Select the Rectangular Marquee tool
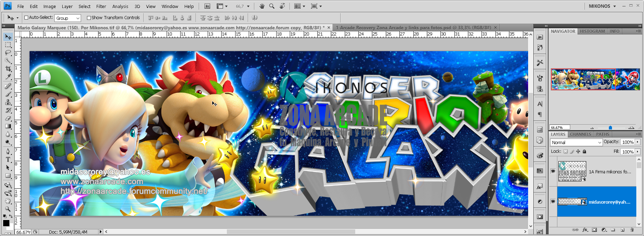Screen dimensions: 644x236 point(8,45)
